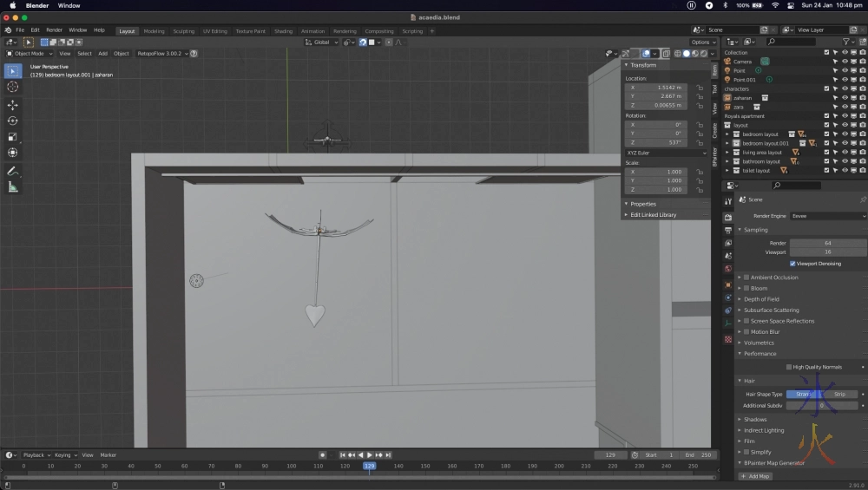Activate the Rotate tool
Screen dimensions: 868x490
(13, 121)
